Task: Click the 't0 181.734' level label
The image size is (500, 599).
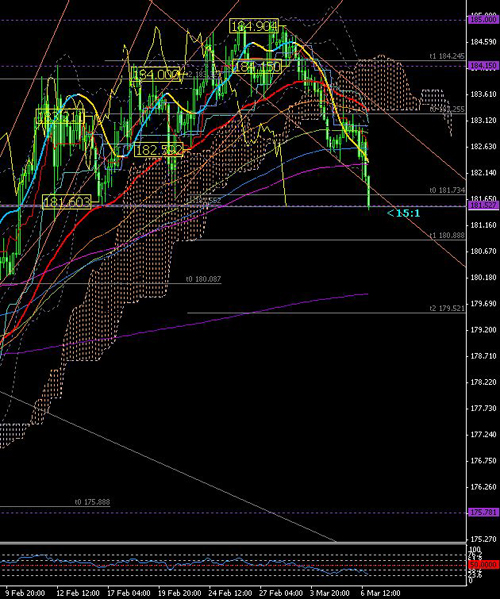Action: coord(447,190)
